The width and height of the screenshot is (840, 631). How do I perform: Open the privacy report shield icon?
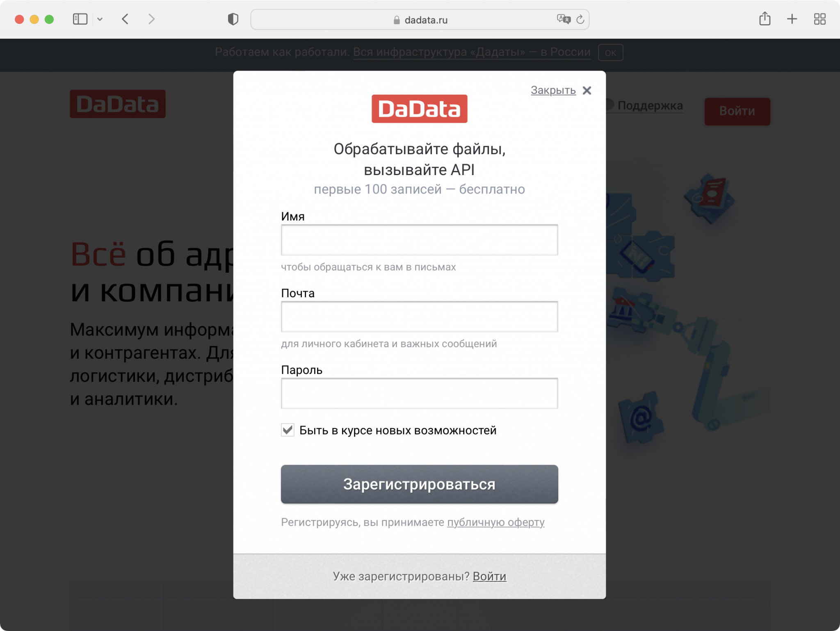(233, 19)
